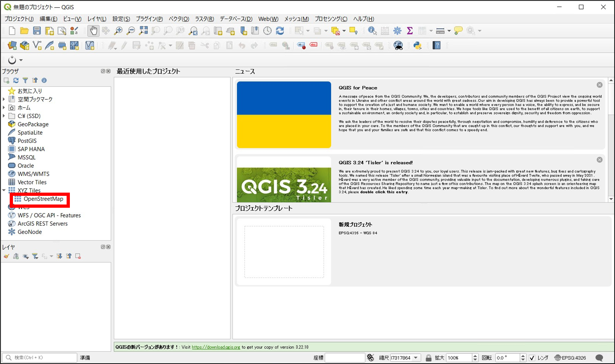Click the New SpatiaLite Layer feather icon
The width and height of the screenshot is (615, 364).
click(x=50, y=45)
